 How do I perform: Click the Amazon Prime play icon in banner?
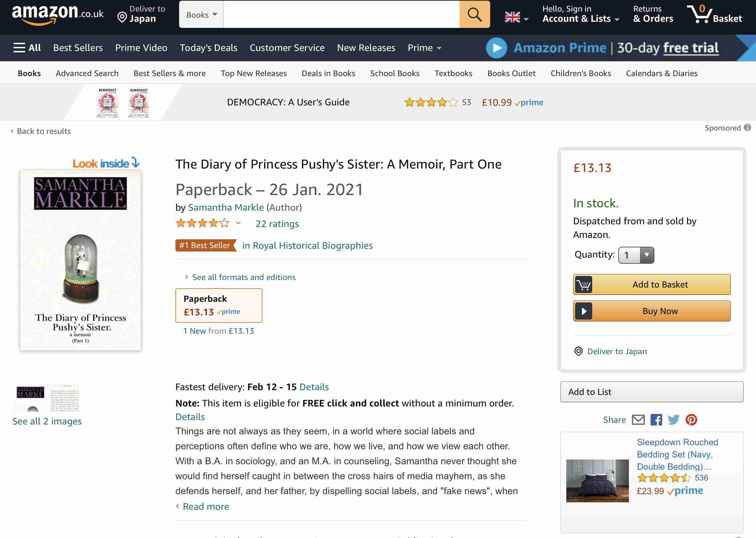497,48
